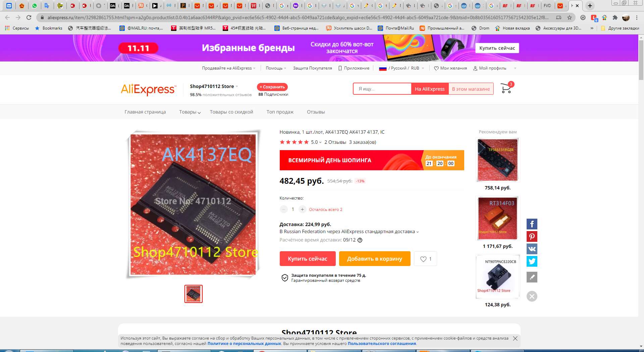Click the Купить сейчас red button
The height and width of the screenshot is (352, 644).
coord(308,259)
